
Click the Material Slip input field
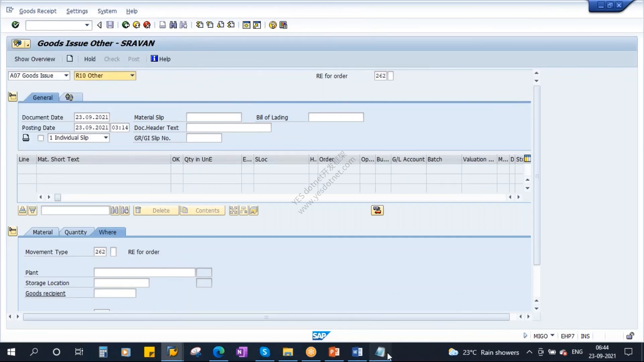click(x=214, y=117)
